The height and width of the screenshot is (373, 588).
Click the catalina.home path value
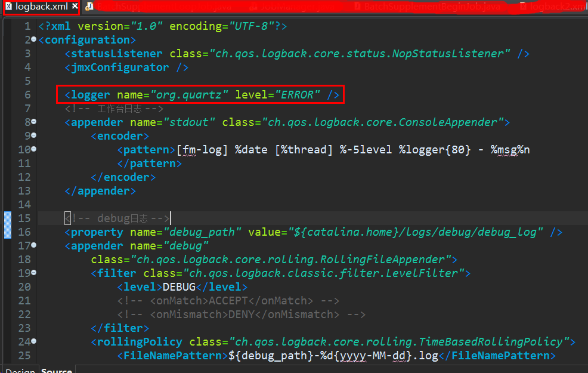click(x=416, y=232)
